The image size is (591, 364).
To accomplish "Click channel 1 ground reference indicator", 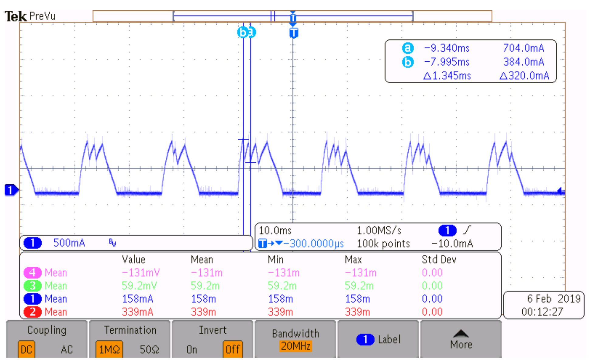I will tap(11, 190).
